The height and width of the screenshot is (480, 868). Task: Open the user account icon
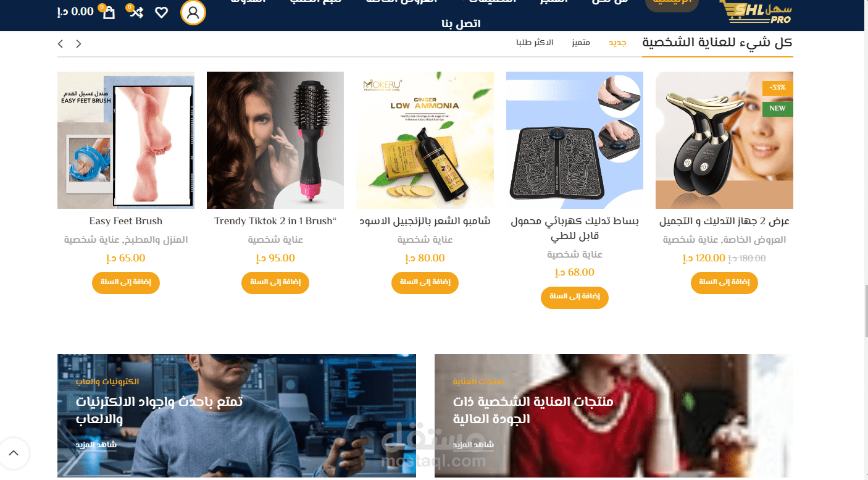193,12
